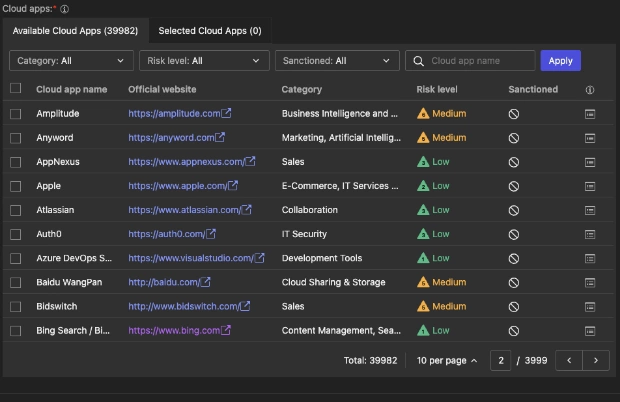Viewport: 620px width, 402px height.
Task: Click the Development Tools category cell
Action: pos(322,258)
